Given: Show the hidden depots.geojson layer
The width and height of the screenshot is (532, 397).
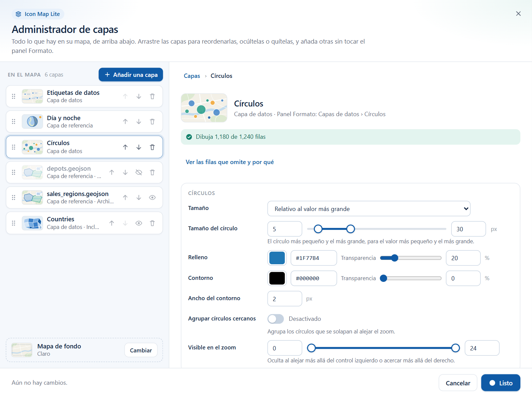Looking at the screenshot, I should 139,172.
